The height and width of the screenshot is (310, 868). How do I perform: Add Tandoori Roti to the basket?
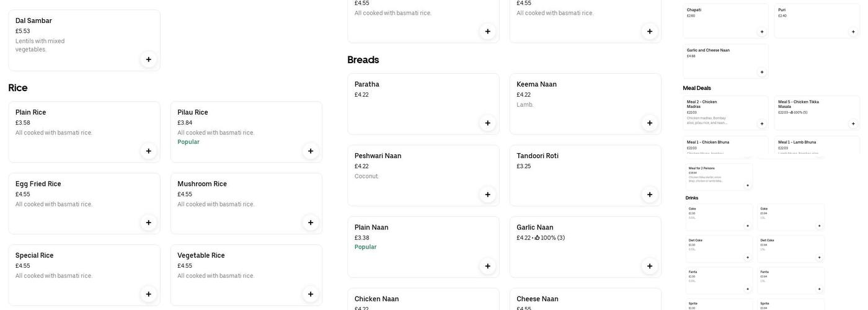point(650,195)
